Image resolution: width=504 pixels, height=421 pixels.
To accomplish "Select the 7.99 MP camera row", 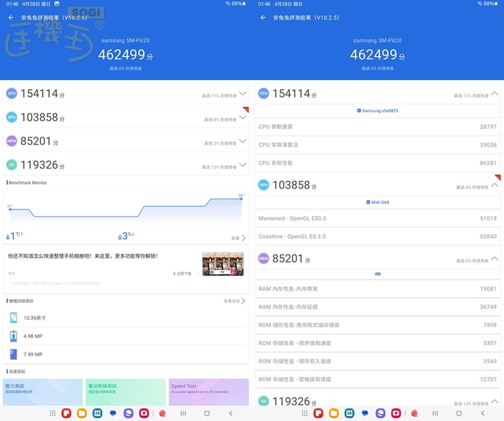I will [x=126, y=355].
